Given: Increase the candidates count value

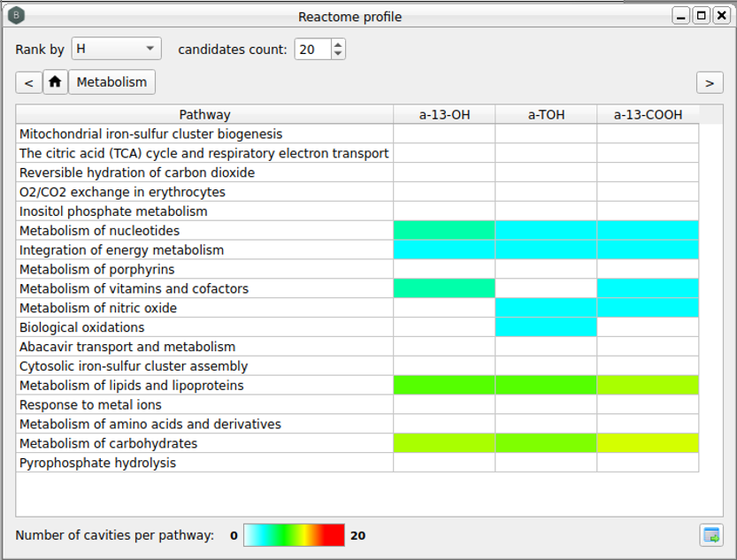Looking at the screenshot, I should (x=338, y=44).
